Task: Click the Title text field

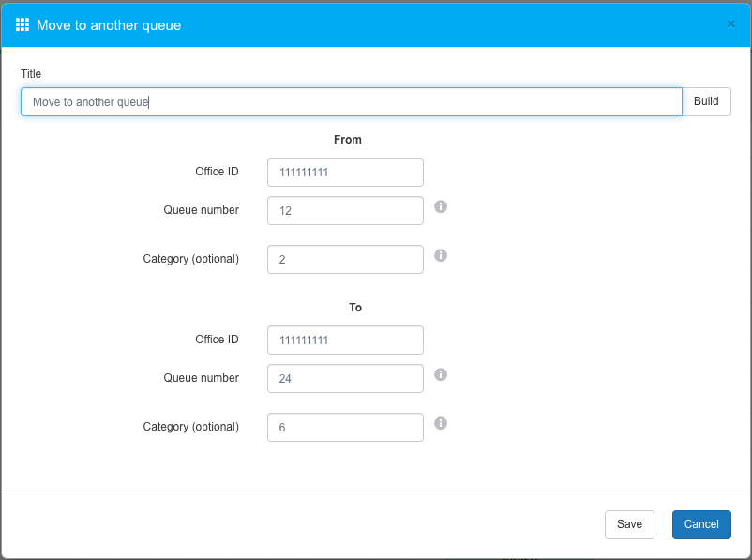Action: (351, 102)
